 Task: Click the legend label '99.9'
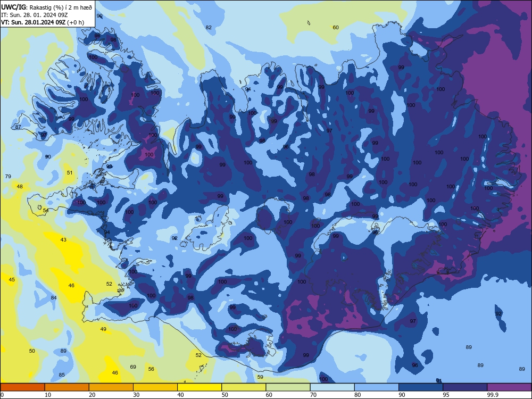(x=493, y=395)
